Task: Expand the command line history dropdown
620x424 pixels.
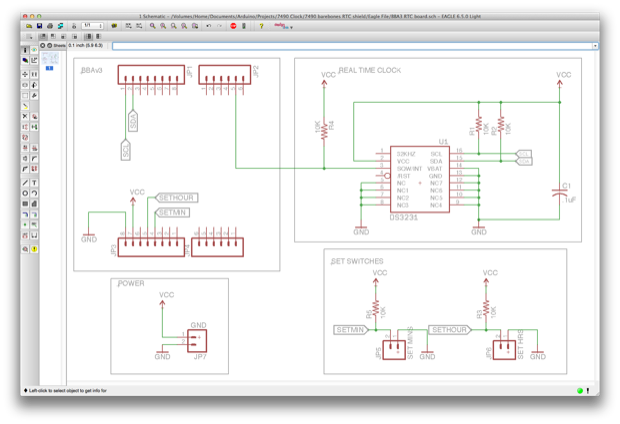Action: pyautogui.click(x=595, y=46)
